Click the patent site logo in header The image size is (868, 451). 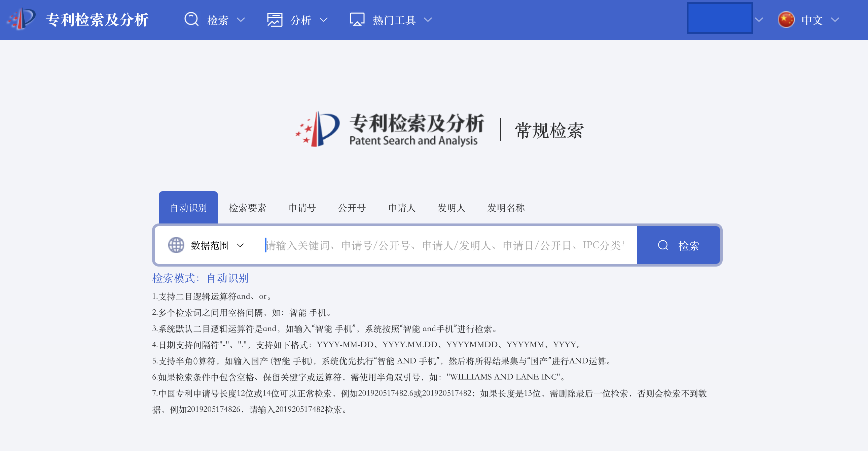pyautogui.click(x=21, y=19)
